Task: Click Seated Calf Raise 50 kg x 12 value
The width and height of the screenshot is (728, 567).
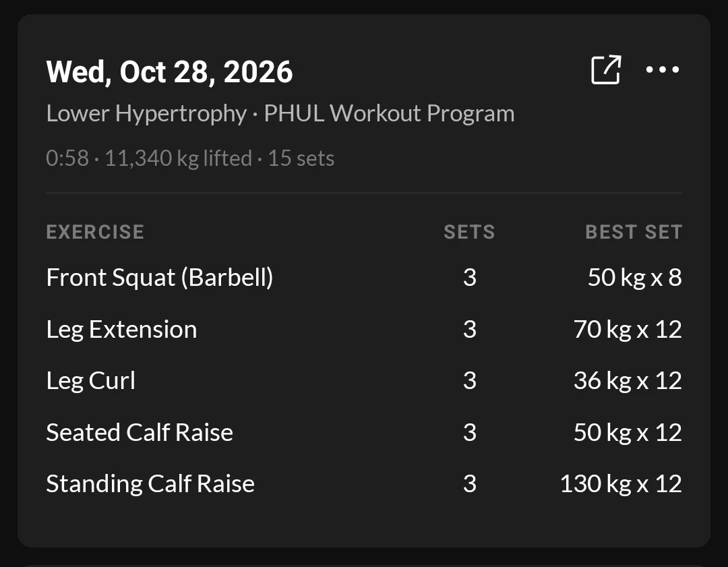Action: [x=628, y=432]
